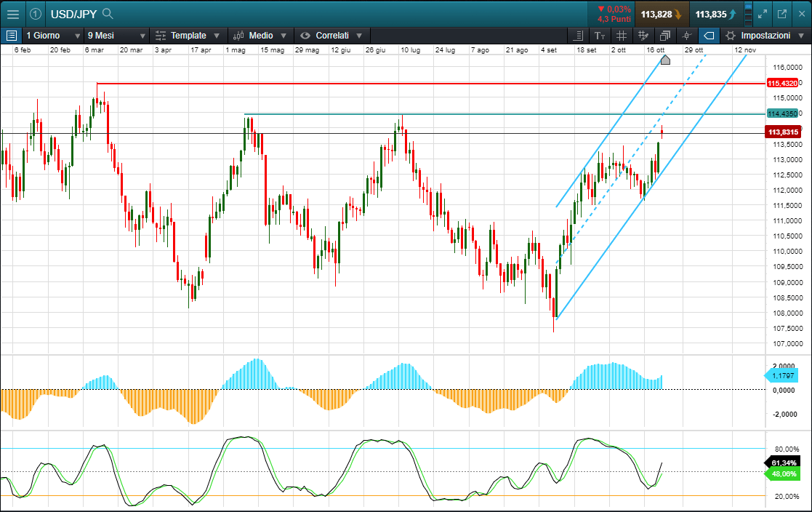Screen dimensions: 812x512
Task: Click the candlestick icon beside Medio
Action: click(x=238, y=35)
